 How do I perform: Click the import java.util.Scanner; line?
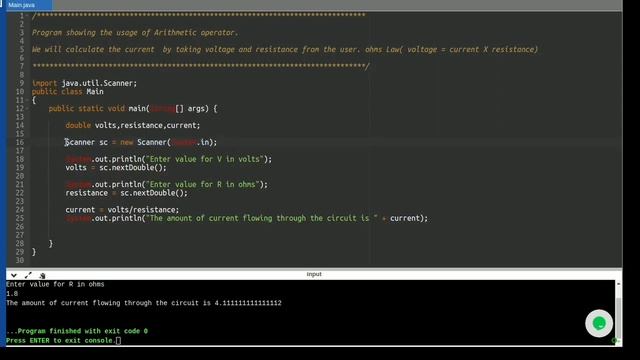click(84, 83)
